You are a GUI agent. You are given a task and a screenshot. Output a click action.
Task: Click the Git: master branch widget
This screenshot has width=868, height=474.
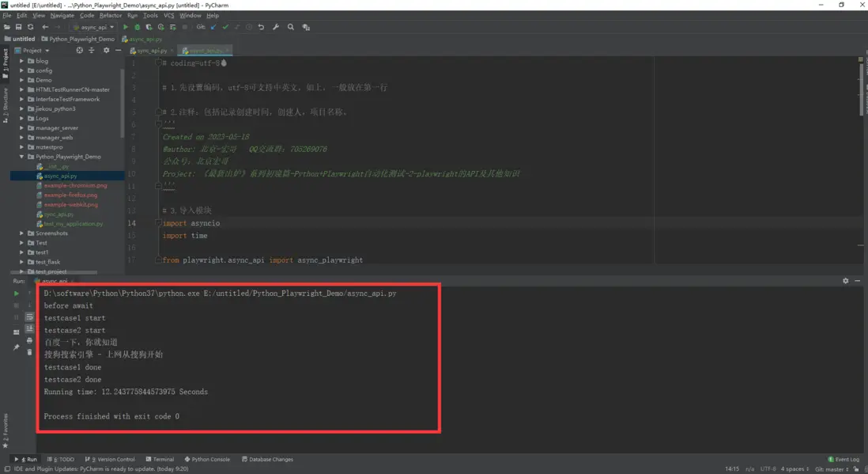[x=832, y=469]
